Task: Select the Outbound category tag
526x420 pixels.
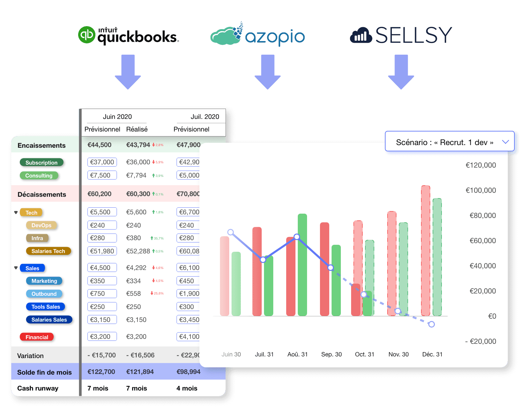Action: 44,294
